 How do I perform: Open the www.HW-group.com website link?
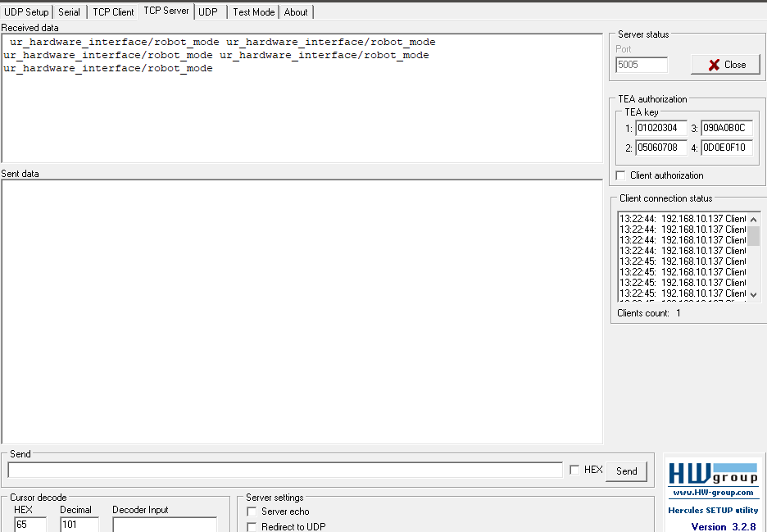tap(712, 493)
